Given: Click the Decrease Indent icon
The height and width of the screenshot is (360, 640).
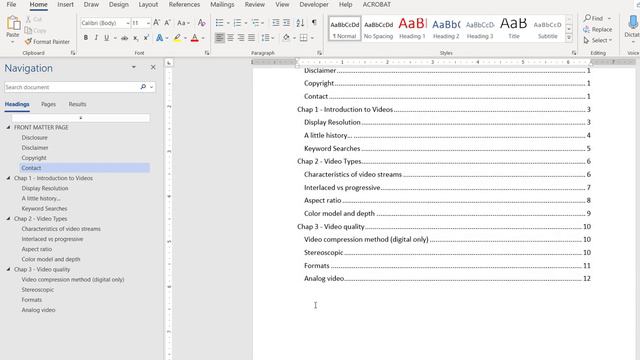Looking at the screenshot, I should pyautogui.click(x=276, y=23).
